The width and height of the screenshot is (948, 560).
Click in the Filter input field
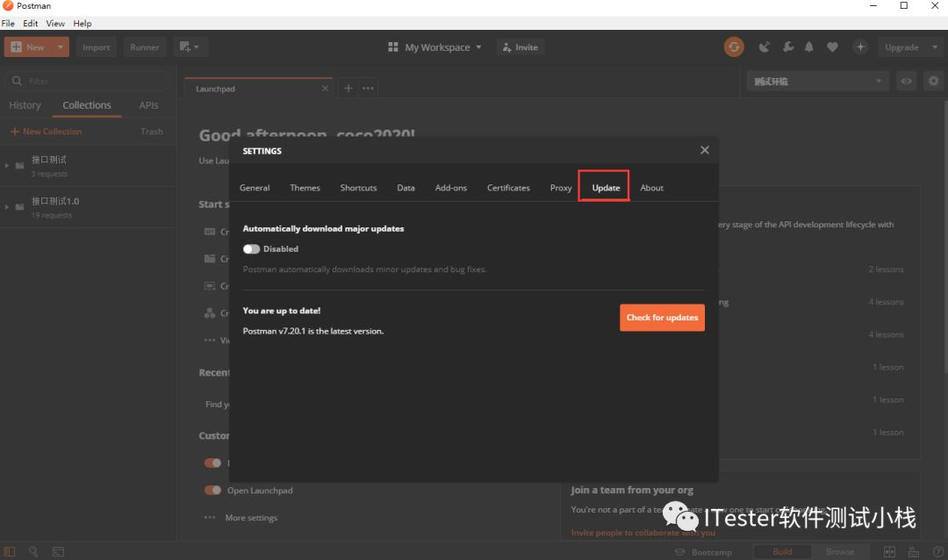[88, 81]
